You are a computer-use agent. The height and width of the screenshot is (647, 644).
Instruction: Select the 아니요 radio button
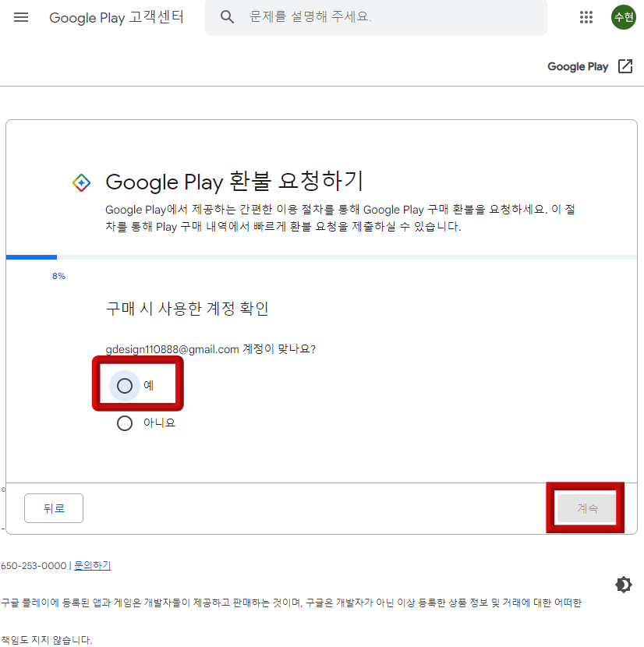(125, 422)
